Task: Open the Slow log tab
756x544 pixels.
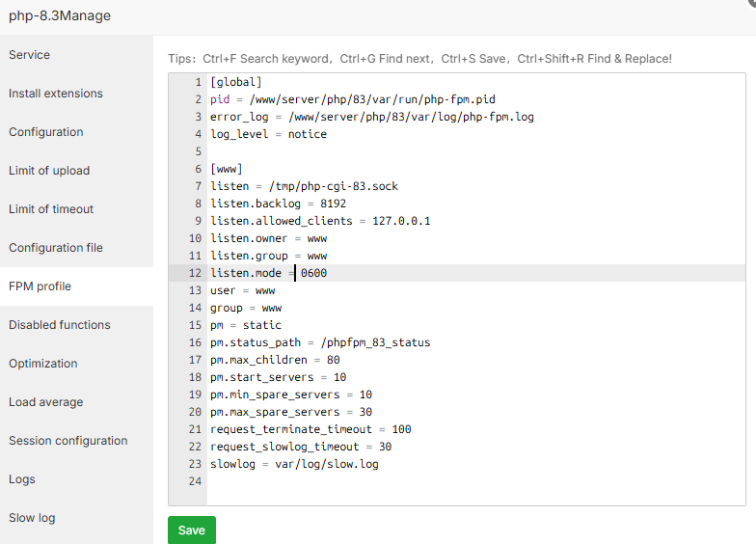Action: 32,518
